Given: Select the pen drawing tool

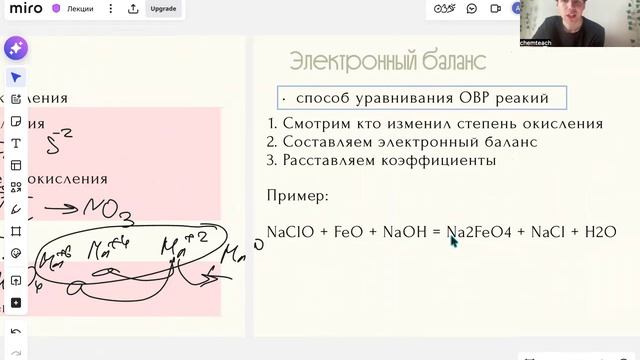Looking at the screenshot, I should click(16, 209).
